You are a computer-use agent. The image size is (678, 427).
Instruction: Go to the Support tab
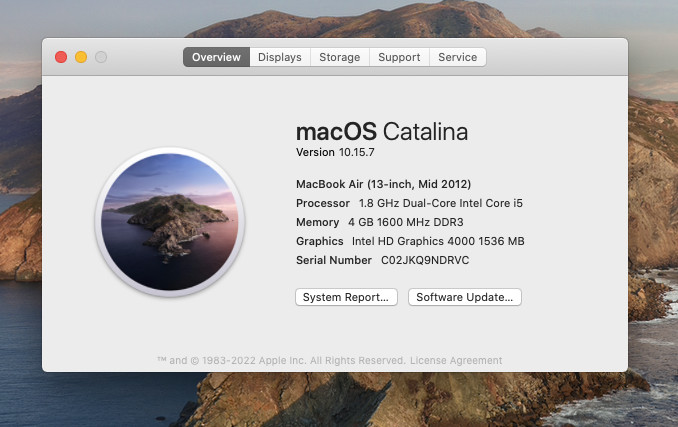399,57
